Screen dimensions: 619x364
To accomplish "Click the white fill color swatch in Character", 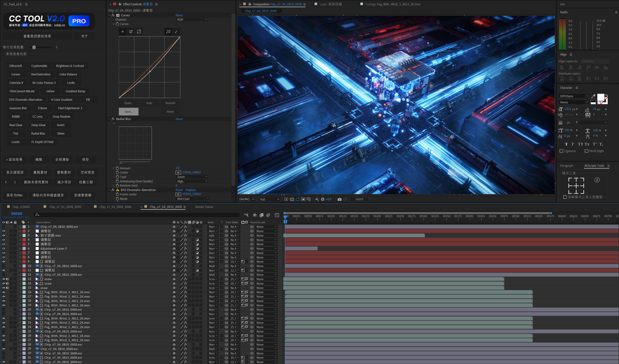I will point(600,97).
